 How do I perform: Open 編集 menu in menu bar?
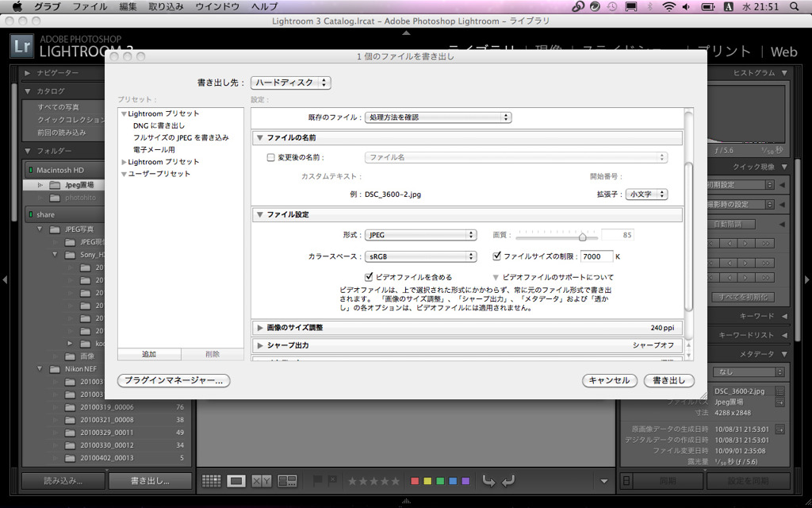coord(128,6)
